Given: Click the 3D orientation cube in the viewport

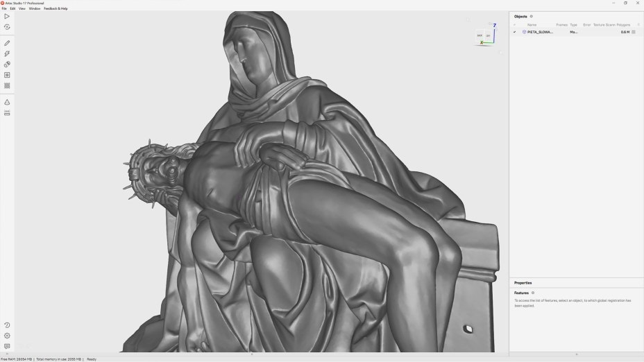Looking at the screenshot, I should pos(484,35).
